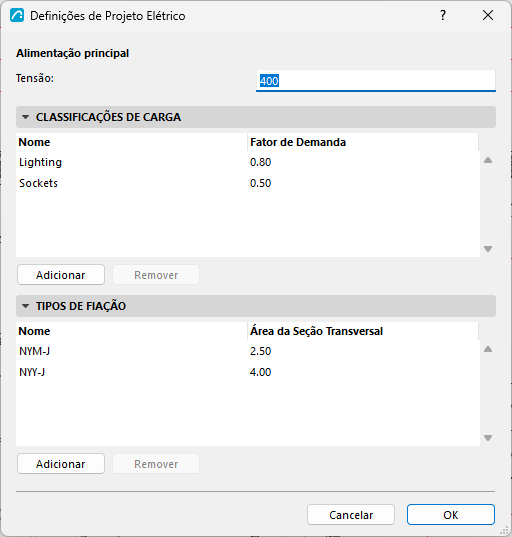Click the Archicad logo icon in title bar

pos(17,15)
